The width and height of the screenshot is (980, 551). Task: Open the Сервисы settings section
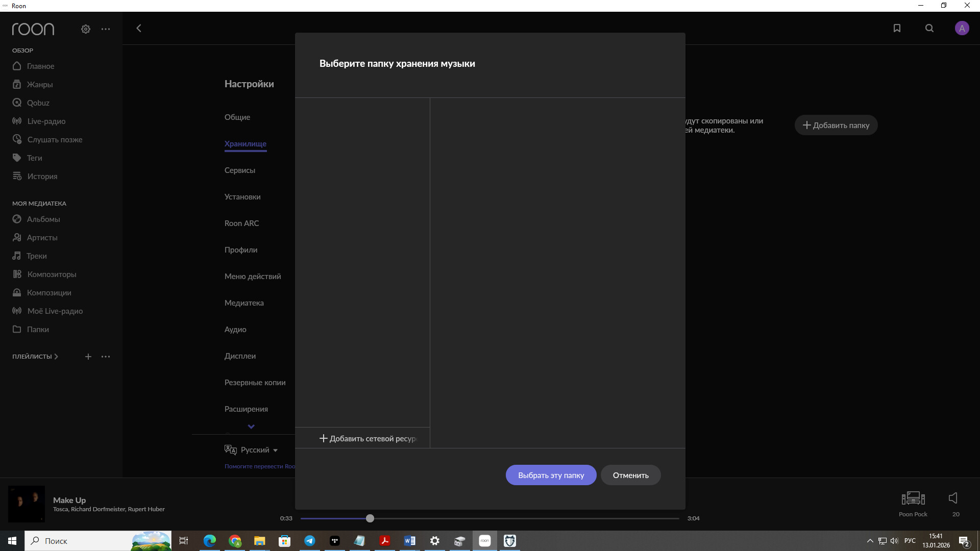point(239,170)
